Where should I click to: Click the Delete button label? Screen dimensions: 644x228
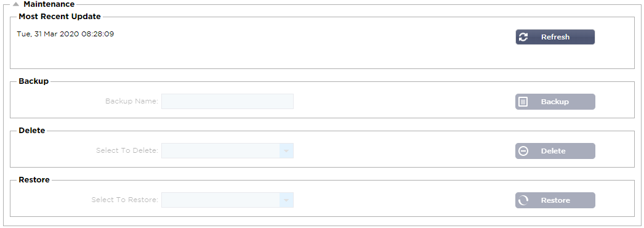(553, 151)
